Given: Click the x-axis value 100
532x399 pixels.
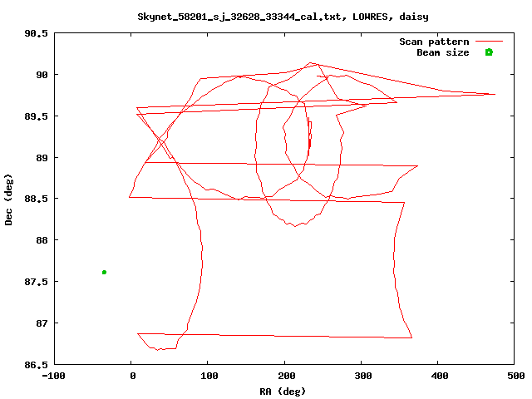Looking at the screenshot, I should (209, 376).
